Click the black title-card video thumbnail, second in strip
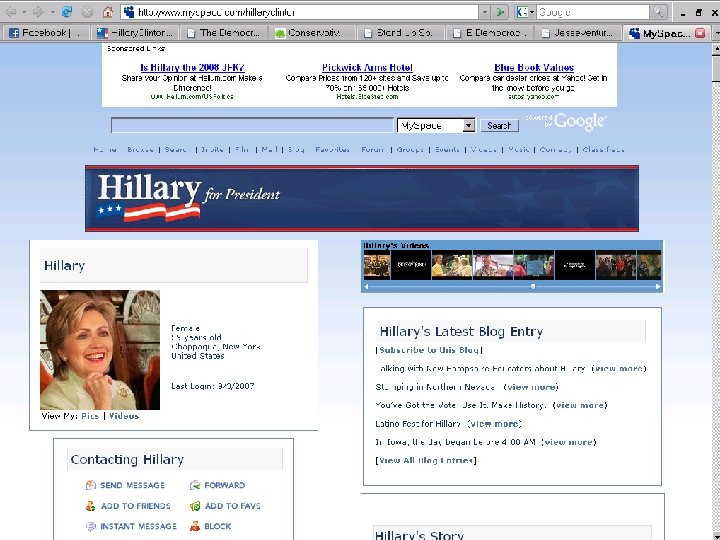Screen dimensions: 720x540 [411, 265]
